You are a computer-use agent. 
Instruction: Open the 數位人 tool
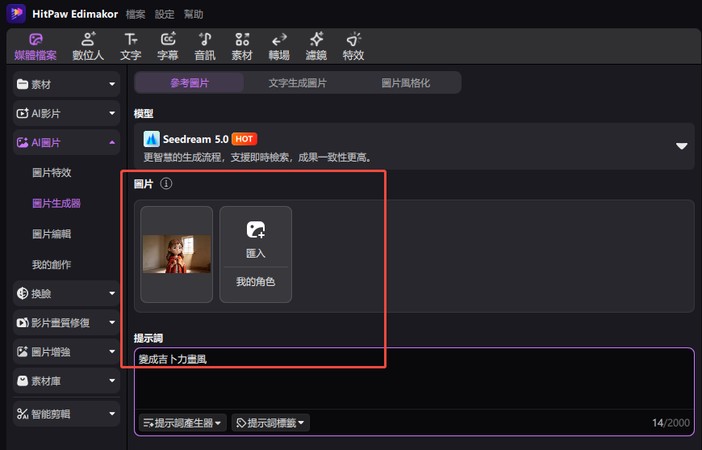coord(88,47)
